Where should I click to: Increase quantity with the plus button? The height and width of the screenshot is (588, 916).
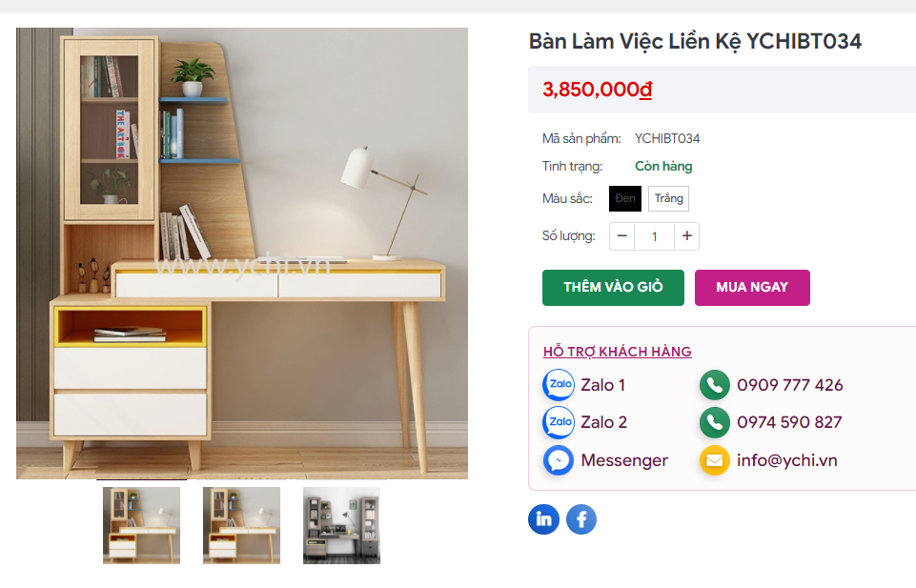pyautogui.click(x=687, y=236)
